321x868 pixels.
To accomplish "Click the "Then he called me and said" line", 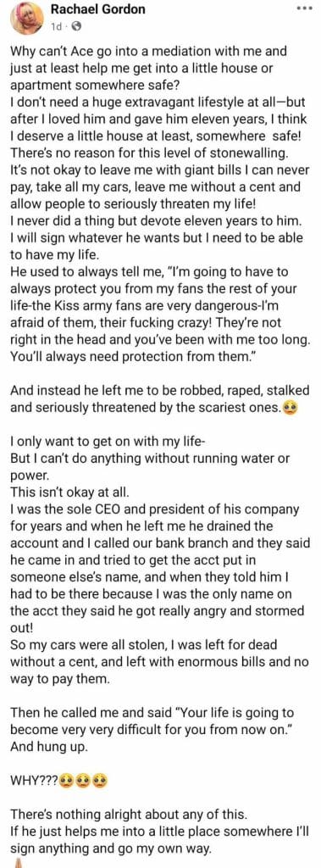I will tap(152, 712).
